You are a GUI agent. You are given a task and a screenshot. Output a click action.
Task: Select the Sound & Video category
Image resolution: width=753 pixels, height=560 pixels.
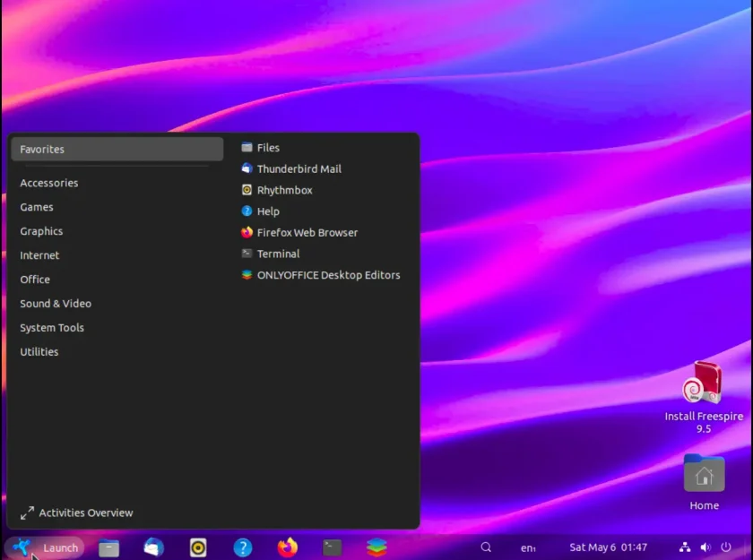117,303
